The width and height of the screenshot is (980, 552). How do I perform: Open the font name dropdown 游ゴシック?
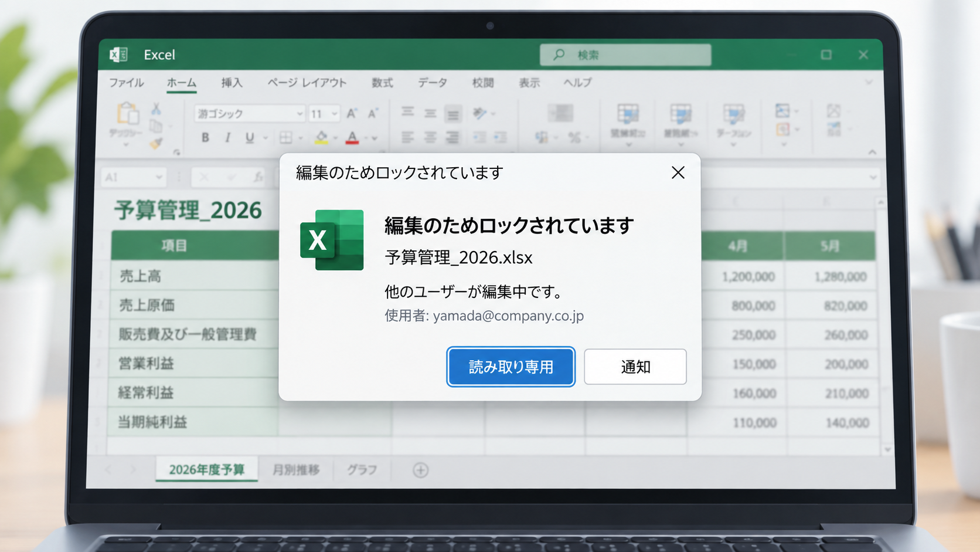coord(300,113)
